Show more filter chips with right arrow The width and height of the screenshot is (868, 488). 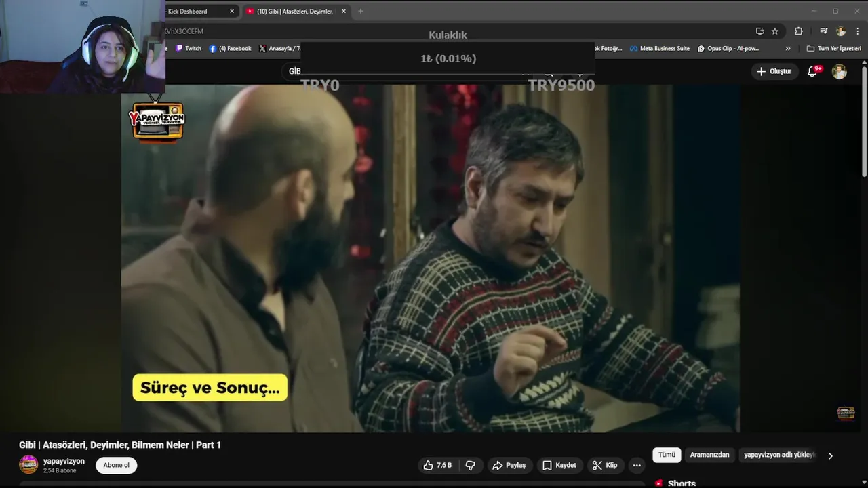point(830,455)
